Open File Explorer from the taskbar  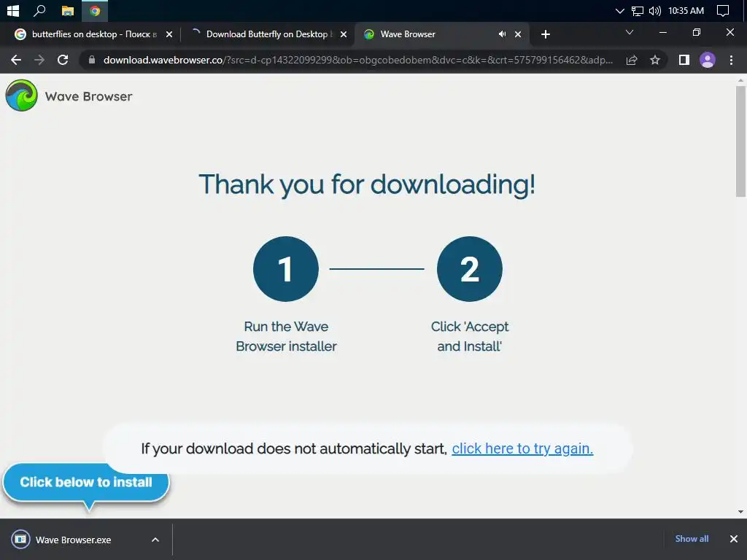pos(68,10)
